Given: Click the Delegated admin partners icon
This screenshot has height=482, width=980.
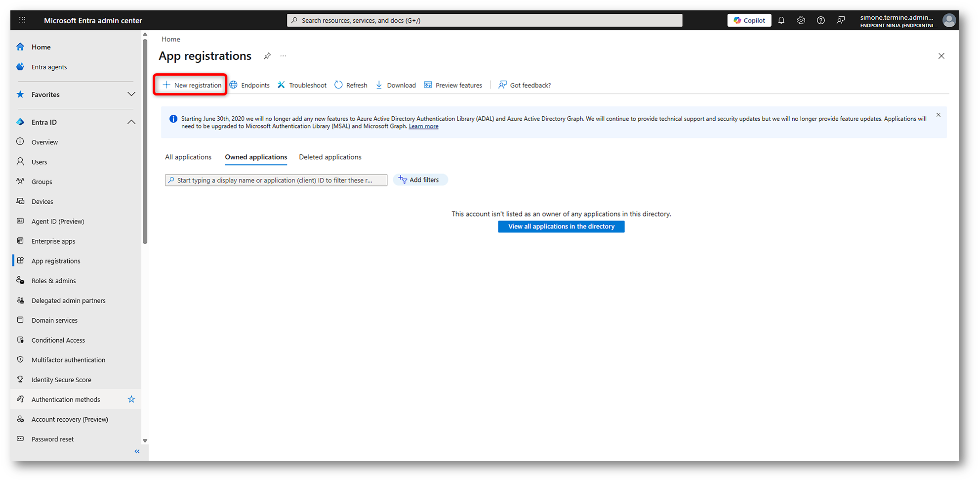Looking at the screenshot, I should (x=20, y=300).
